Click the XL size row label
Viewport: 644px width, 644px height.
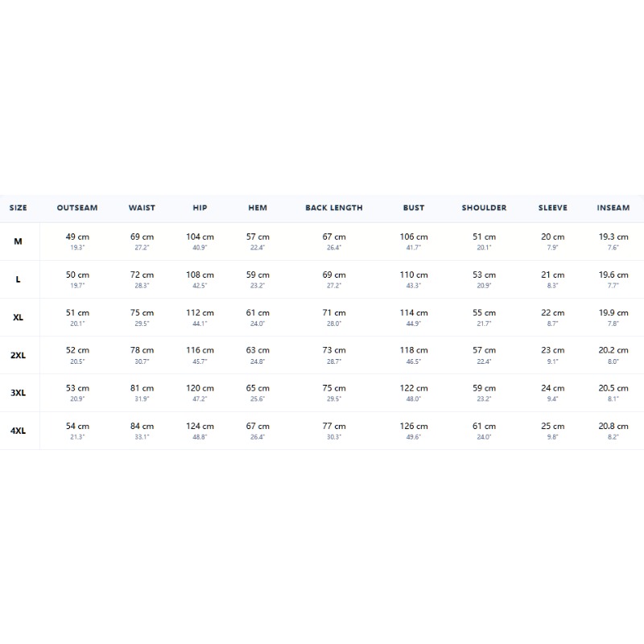(18, 317)
